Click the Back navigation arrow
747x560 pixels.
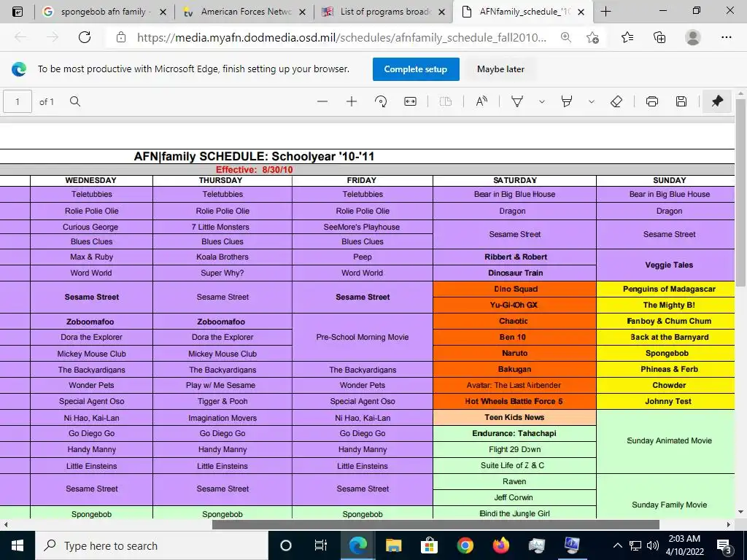[x=20, y=37]
